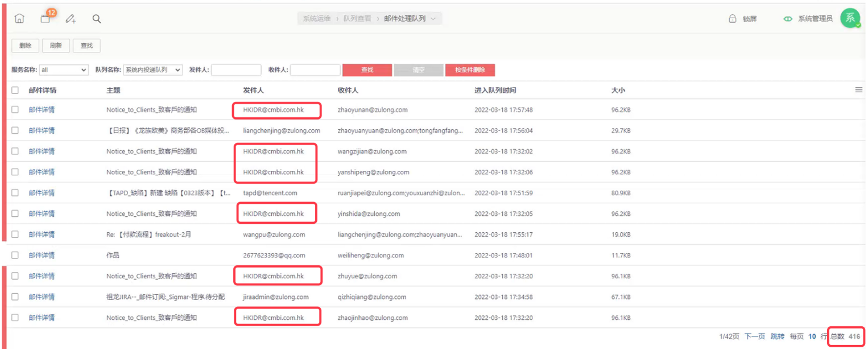Click the red 按条件删除 button
The width and height of the screenshot is (868, 349).
[x=470, y=70]
